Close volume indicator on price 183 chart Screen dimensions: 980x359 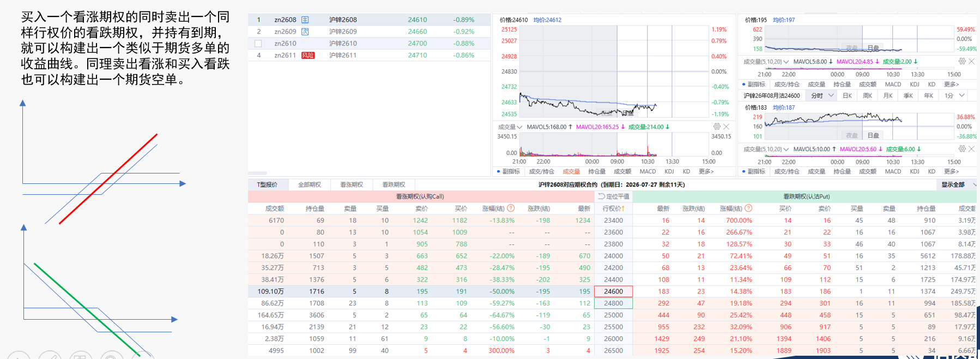click(x=971, y=149)
